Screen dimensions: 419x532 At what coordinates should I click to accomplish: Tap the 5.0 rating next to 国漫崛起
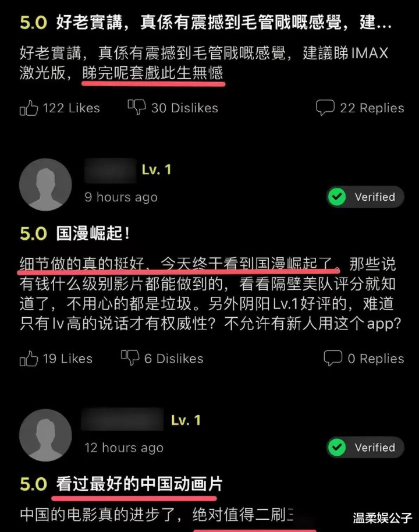33,234
